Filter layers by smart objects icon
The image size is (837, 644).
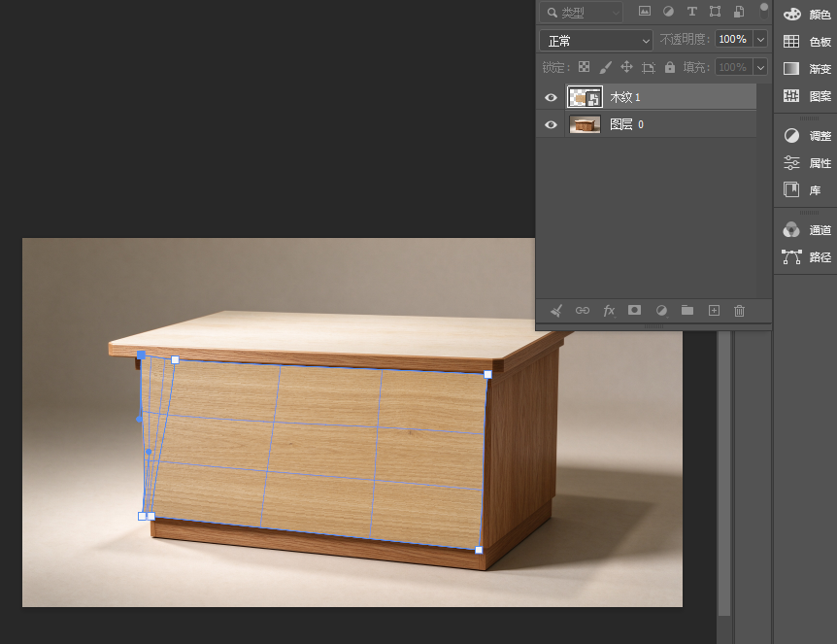(739, 12)
